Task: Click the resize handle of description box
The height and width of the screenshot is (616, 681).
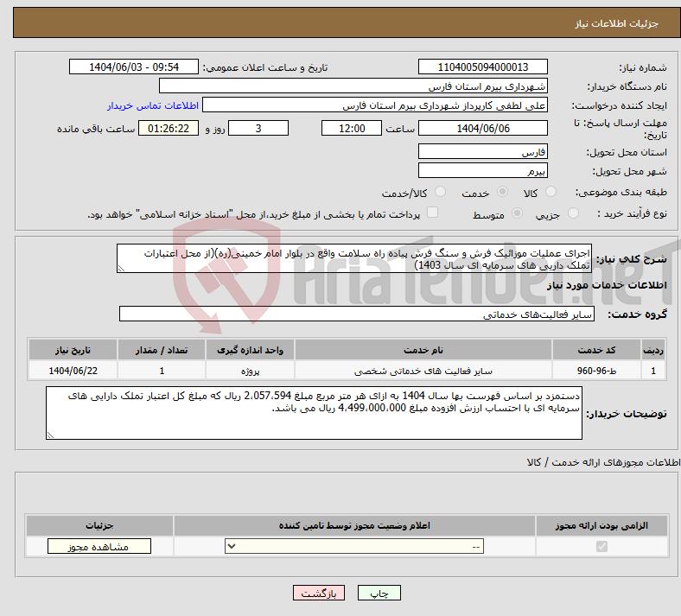Action: (x=121, y=269)
